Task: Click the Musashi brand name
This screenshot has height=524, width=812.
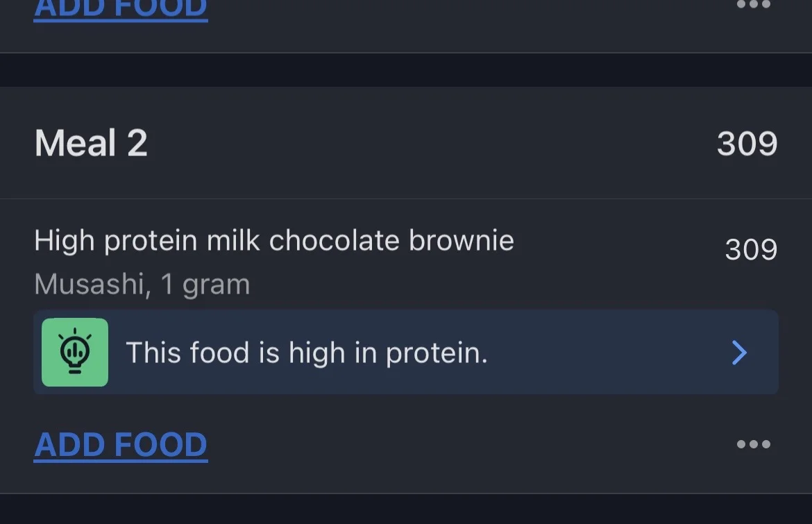Action: [92, 285]
